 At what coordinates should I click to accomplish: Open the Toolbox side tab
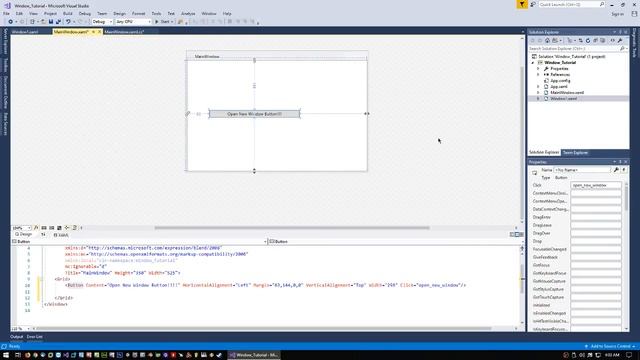[x=5, y=64]
